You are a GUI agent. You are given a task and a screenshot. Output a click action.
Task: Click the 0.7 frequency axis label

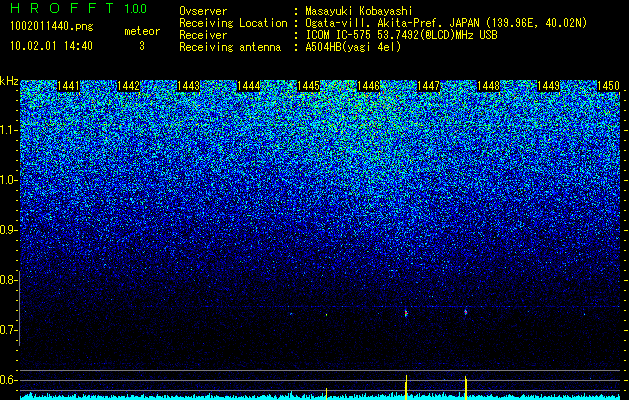pos(8,330)
